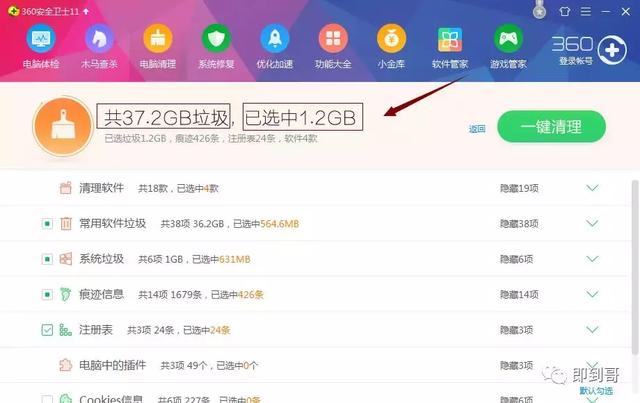Click 隐藏19项 in 清理软件 row

click(x=519, y=188)
